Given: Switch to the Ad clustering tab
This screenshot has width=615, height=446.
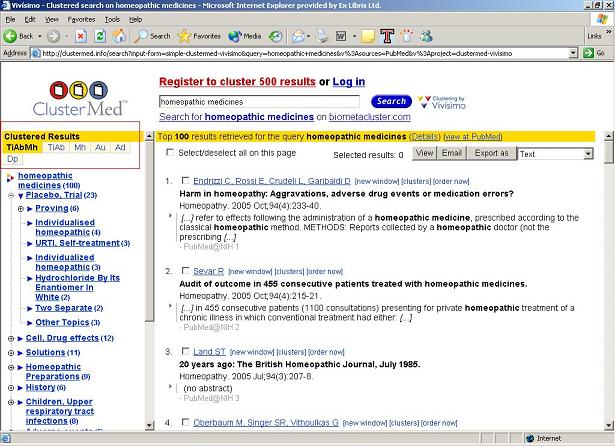Looking at the screenshot, I should 120,147.
